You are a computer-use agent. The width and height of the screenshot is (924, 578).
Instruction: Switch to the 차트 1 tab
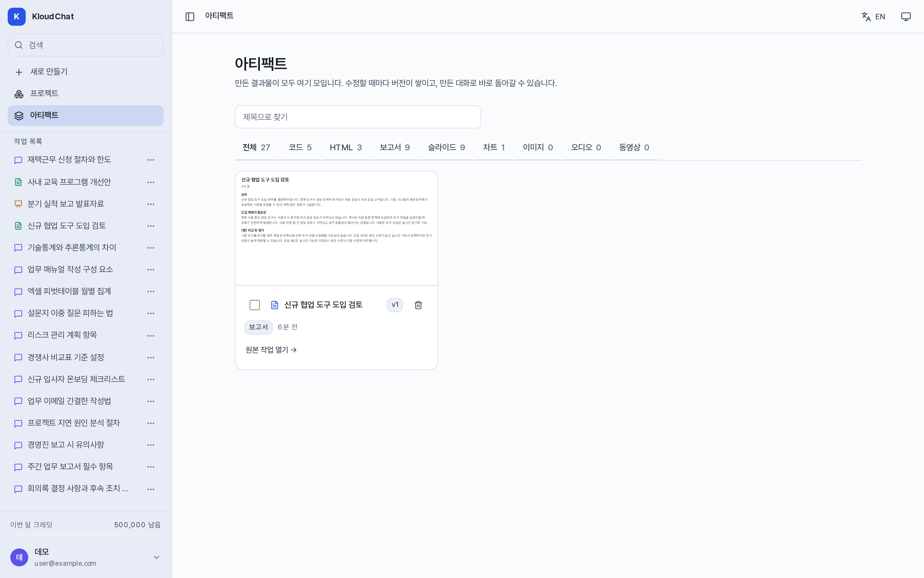click(494, 148)
